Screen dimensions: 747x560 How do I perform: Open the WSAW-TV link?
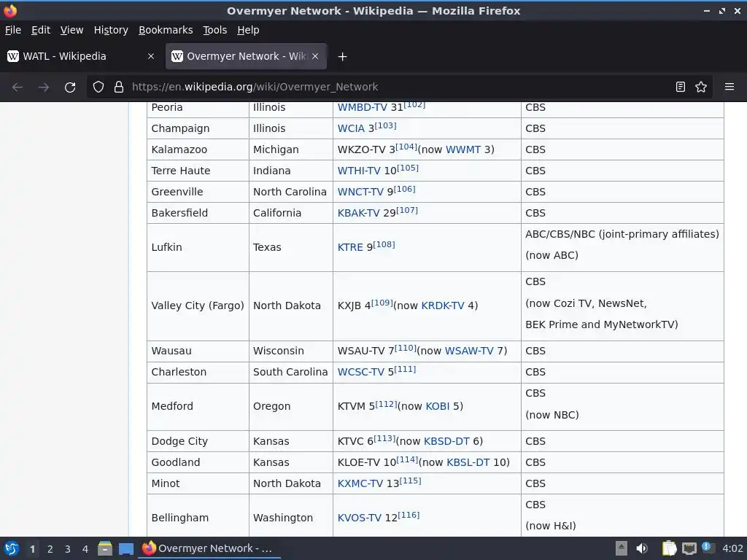469,351
